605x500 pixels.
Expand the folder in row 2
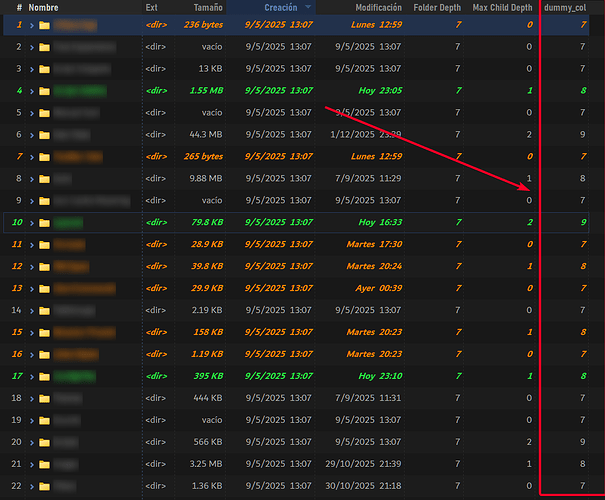tap(31, 46)
